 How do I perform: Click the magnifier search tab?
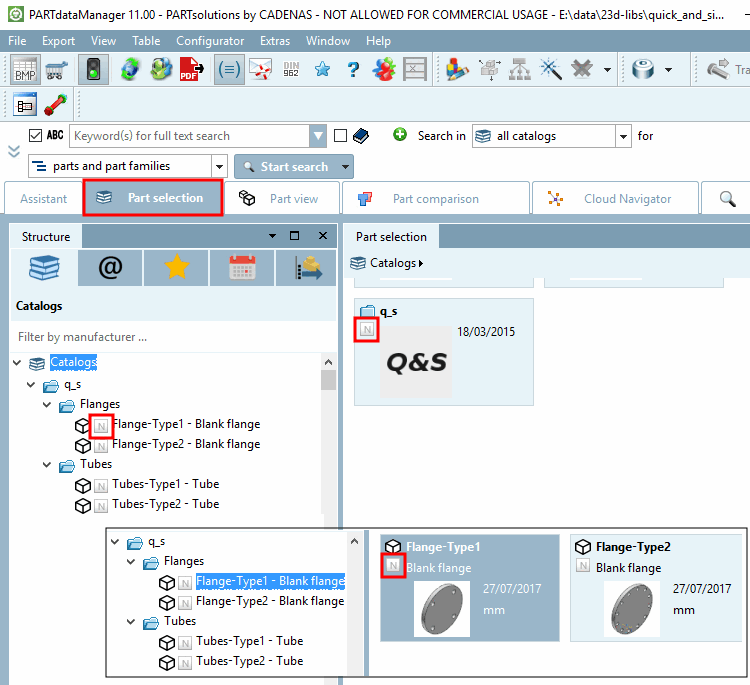click(728, 199)
